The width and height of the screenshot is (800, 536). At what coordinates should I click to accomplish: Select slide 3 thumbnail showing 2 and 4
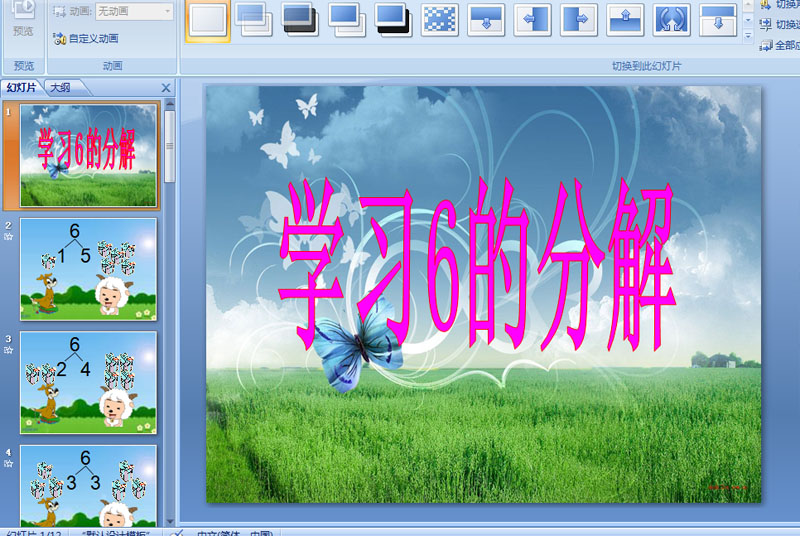88,382
